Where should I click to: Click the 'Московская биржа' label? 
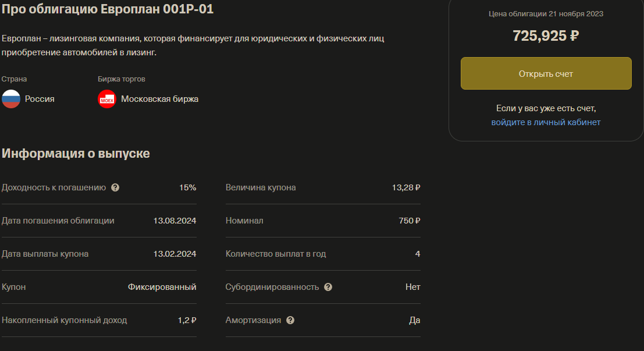158,99
